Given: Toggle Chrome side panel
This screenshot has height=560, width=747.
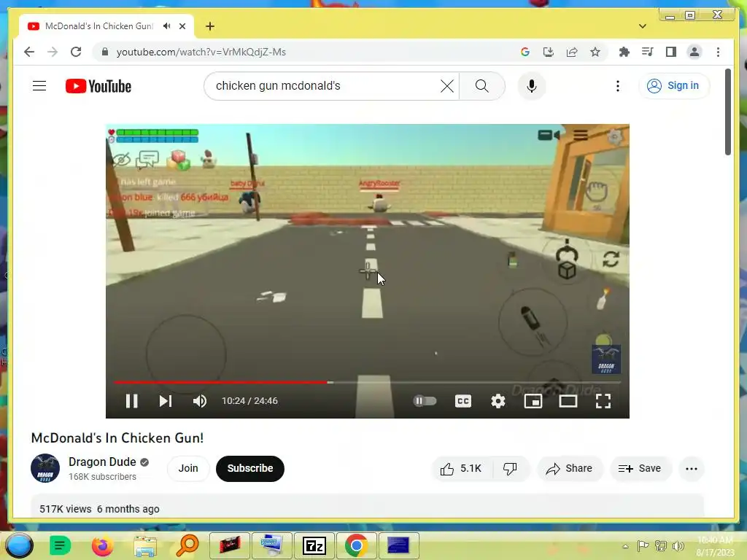Looking at the screenshot, I should click(x=671, y=52).
